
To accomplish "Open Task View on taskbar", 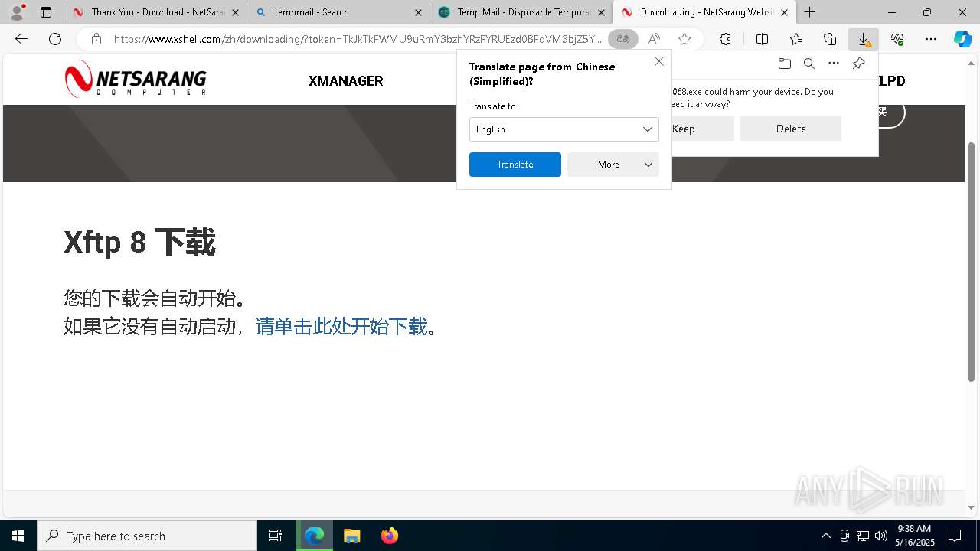I will (276, 536).
